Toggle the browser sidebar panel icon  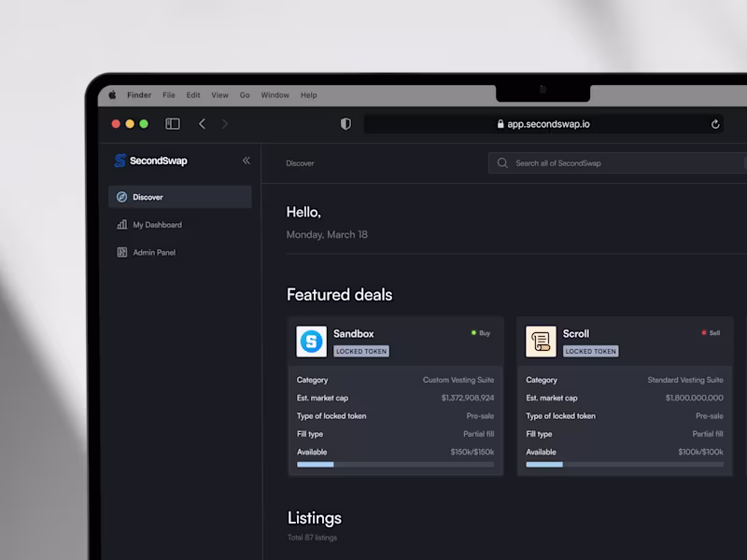tap(173, 124)
